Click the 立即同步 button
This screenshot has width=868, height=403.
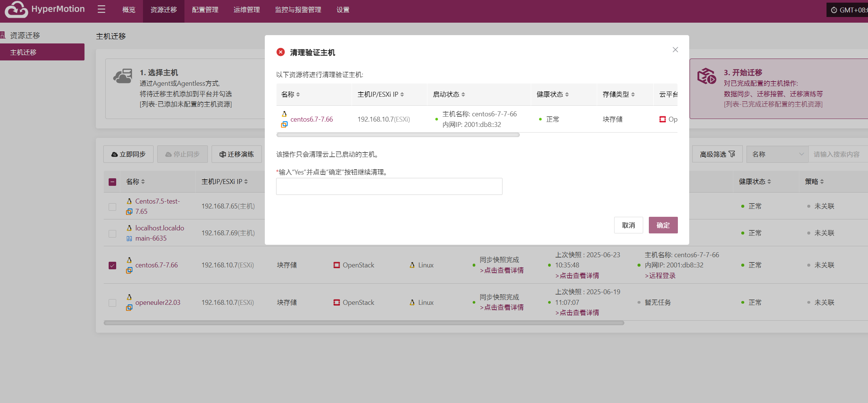coord(128,154)
